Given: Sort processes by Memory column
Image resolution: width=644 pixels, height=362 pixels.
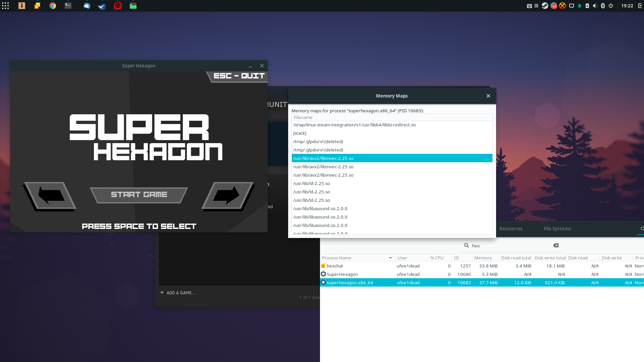Looking at the screenshot, I should [485, 258].
